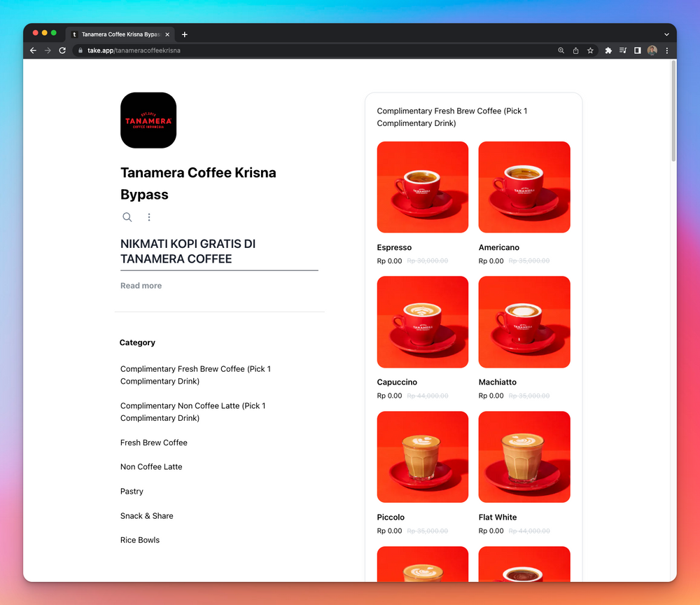This screenshot has width=700, height=605.
Task: Open the Chrome three-dot menu
Action: coord(667,50)
